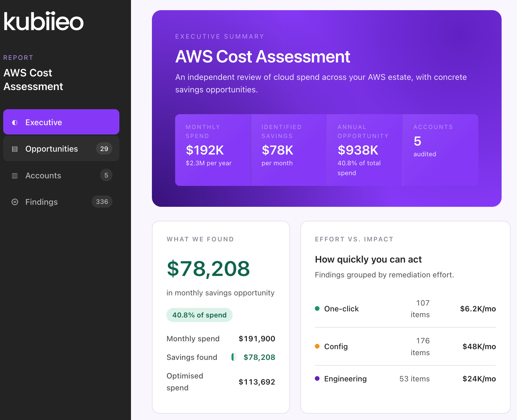Click the 336 badge on Findings
This screenshot has width=517, height=420.
(x=102, y=202)
